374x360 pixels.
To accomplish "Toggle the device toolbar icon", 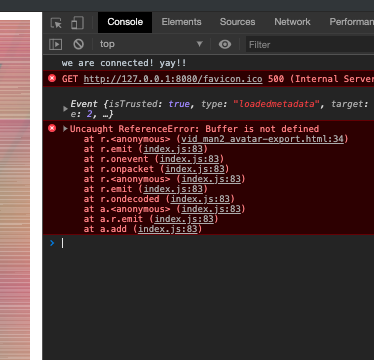I will pos(77,23).
